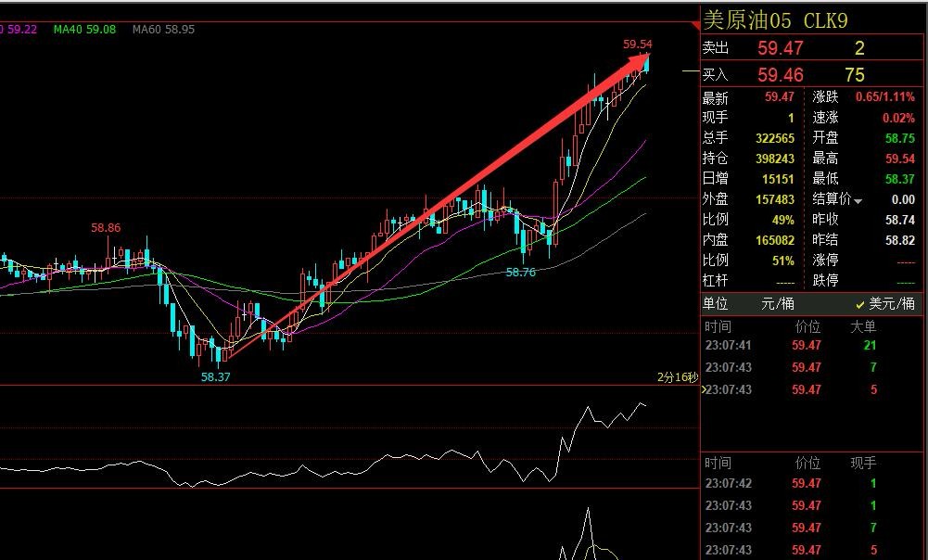928x560 pixels.
Task: Click the 持仓 value 398243
Action: coord(775,159)
